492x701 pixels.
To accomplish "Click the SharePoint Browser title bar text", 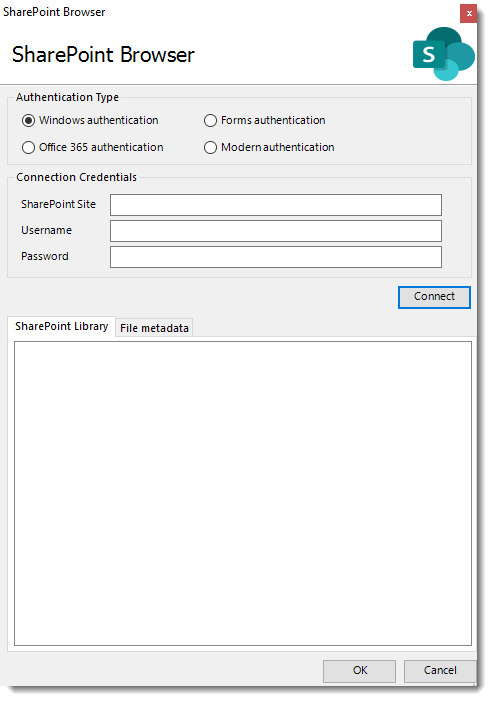I will (54, 12).
